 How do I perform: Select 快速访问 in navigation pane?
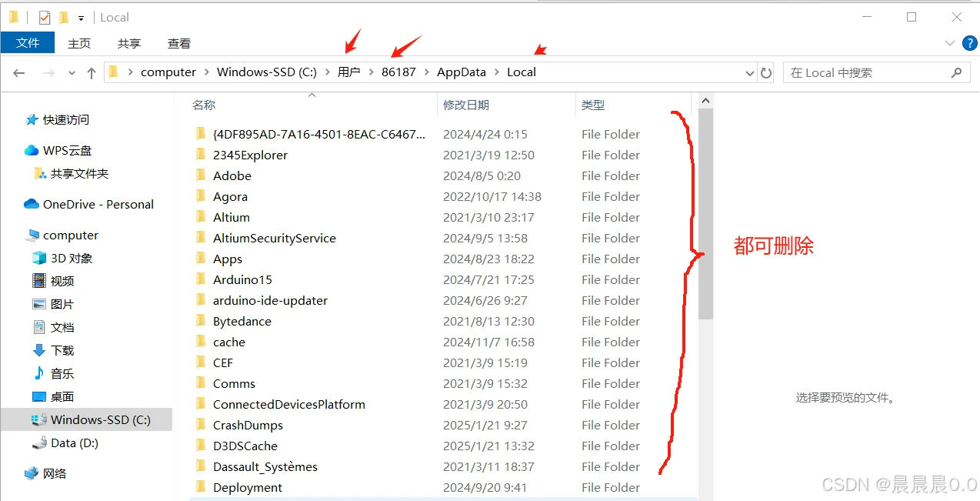[58, 119]
